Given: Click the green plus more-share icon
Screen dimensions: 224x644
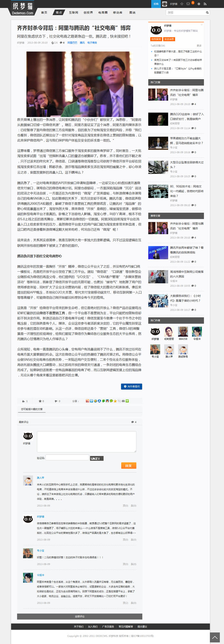Looking at the screenshot, I should tap(127, 401).
